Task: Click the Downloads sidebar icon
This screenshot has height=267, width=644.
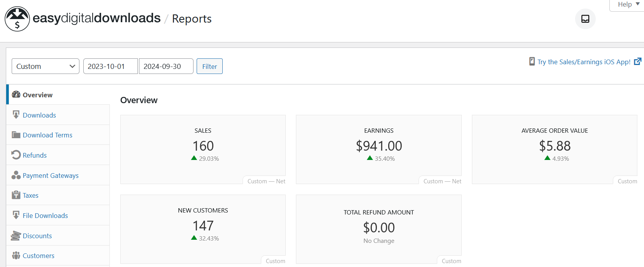Action: click(x=16, y=115)
